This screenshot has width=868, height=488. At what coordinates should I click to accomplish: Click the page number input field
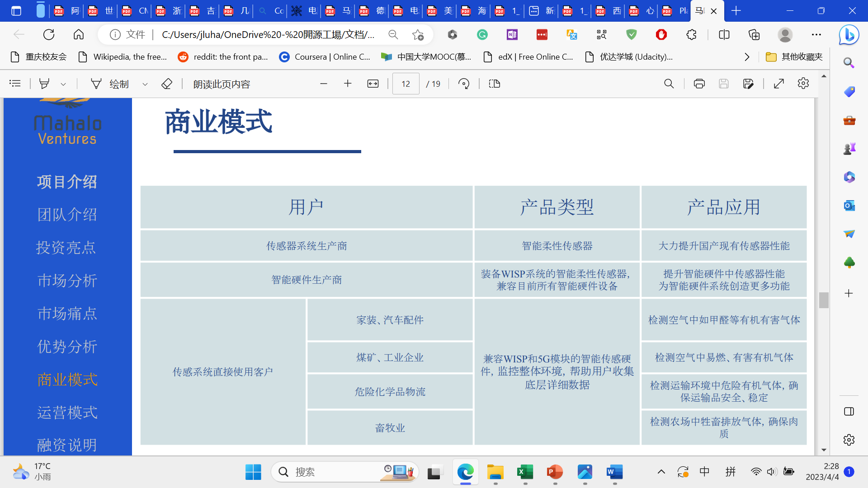(x=406, y=84)
